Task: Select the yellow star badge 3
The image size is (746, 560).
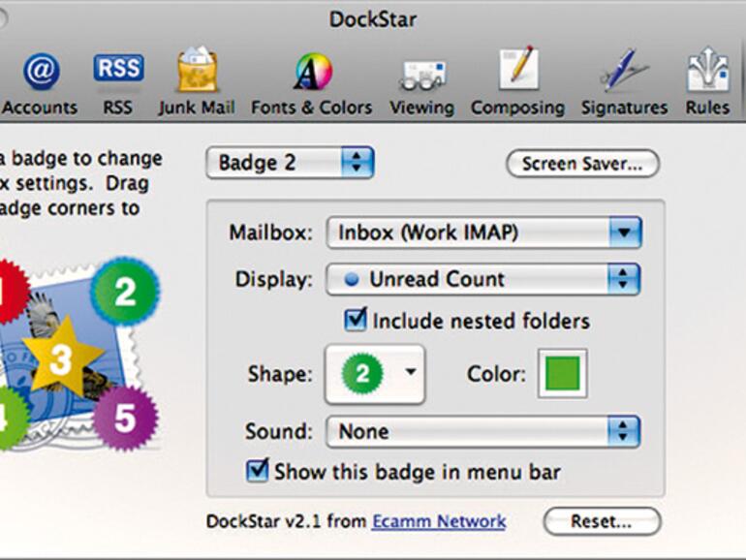Action: (x=62, y=357)
